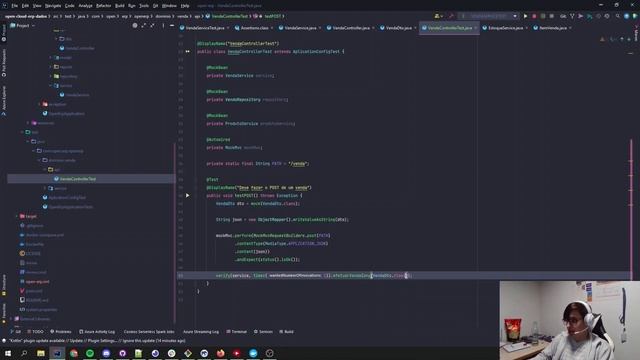Click inside the PATH constant line
The height and width of the screenshot is (360, 640).
tap(258, 164)
